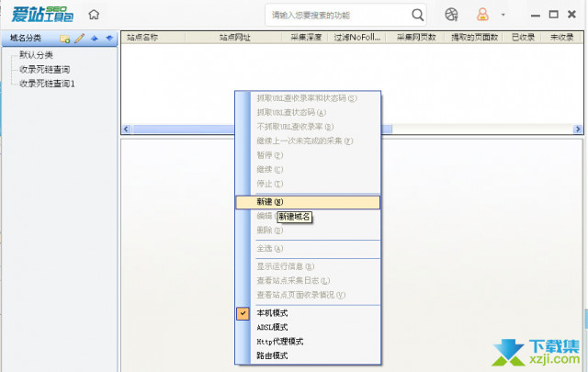Click the 爱站SEO工具包 logo
The width and height of the screenshot is (588, 372).
(x=42, y=15)
